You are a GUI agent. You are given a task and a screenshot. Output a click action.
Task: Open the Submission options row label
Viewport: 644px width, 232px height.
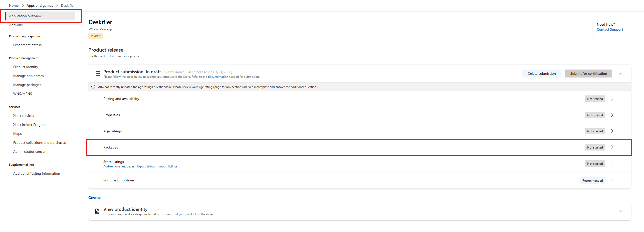[119, 180]
